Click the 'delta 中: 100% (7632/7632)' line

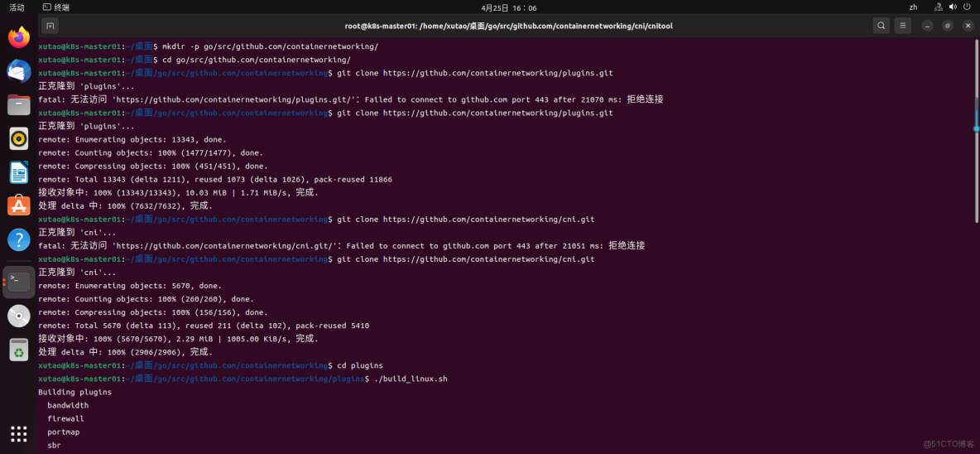126,205
